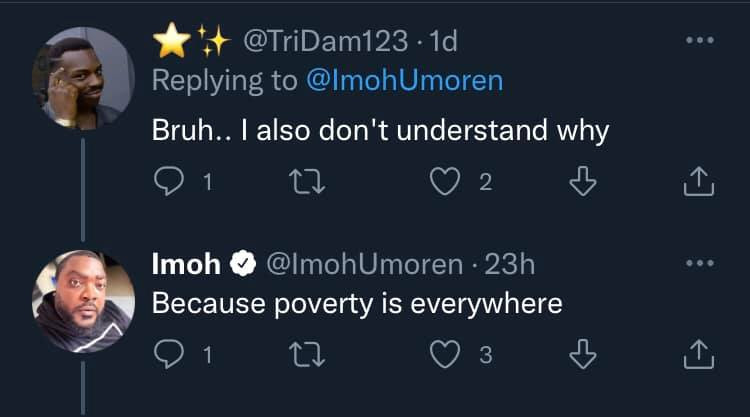
Task: Open the @TriDam123 handle
Action: click(325, 41)
